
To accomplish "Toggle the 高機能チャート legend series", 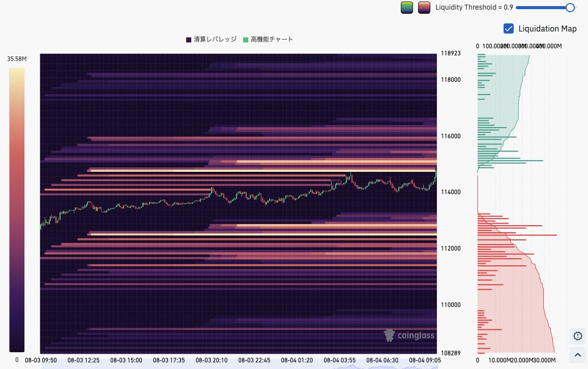I will pos(268,39).
